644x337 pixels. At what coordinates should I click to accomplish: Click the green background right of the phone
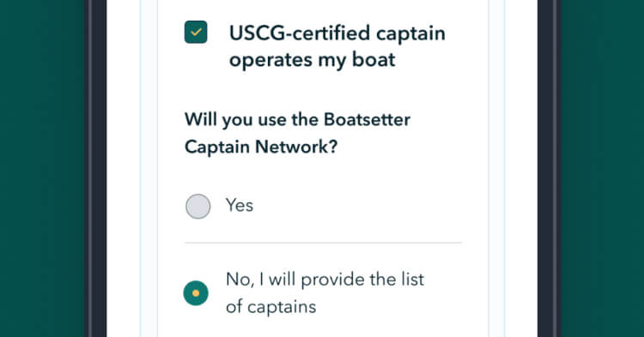click(x=602, y=168)
